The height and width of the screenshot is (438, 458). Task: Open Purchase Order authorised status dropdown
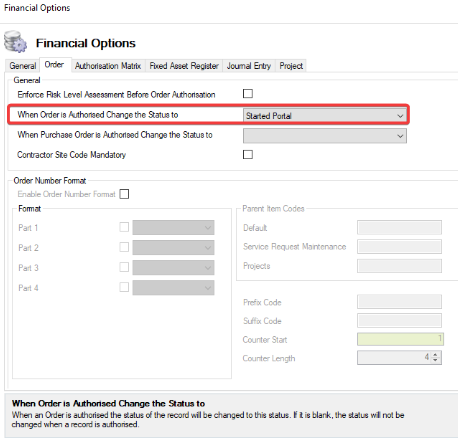pos(325,136)
